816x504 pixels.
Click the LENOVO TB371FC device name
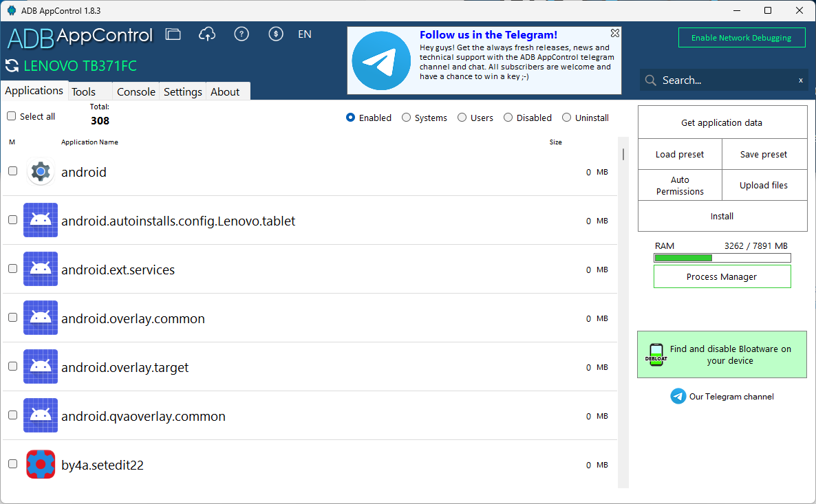tap(80, 66)
